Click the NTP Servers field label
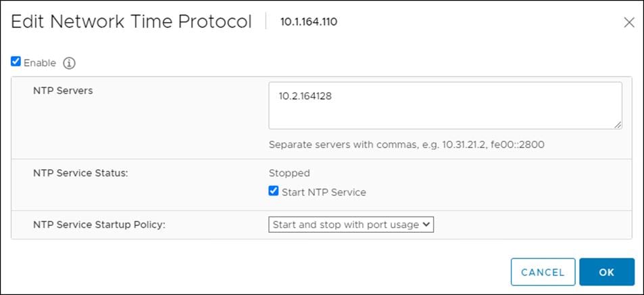644x295 pixels. coord(63,91)
